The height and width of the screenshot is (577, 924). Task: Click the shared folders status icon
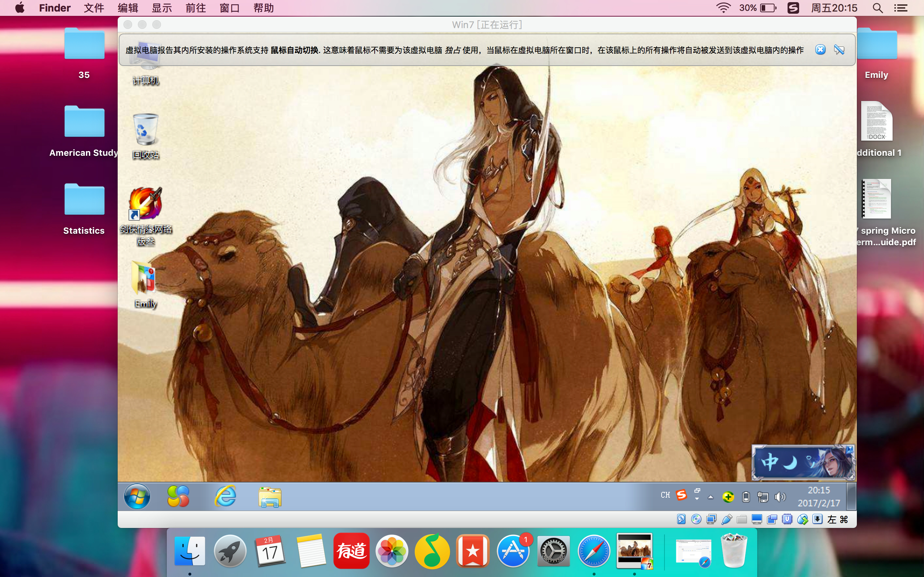(741, 519)
